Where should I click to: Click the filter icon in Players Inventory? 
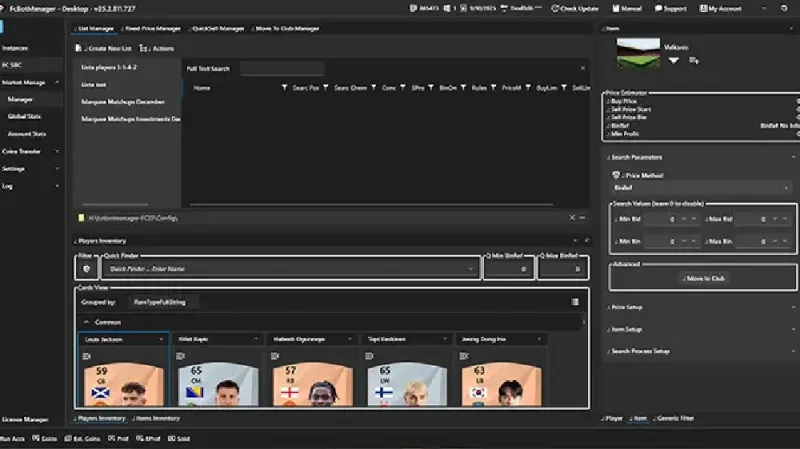[x=87, y=268]
